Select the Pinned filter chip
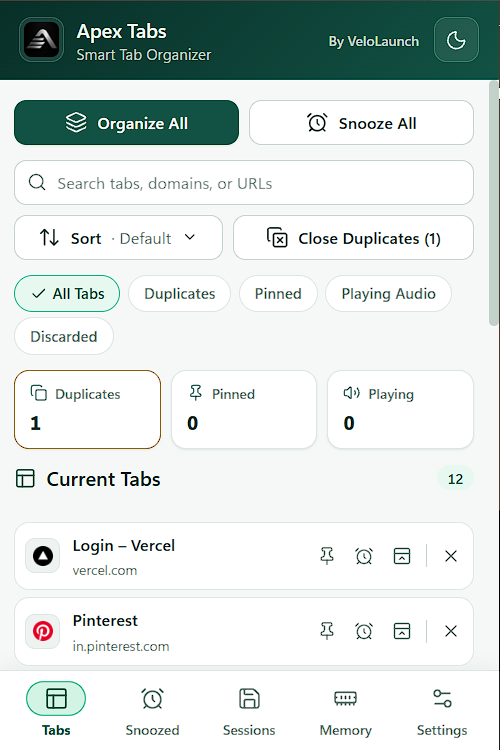The width and height of the screenshot is (500, 750). pyautogui.click(x=278, y=294)
